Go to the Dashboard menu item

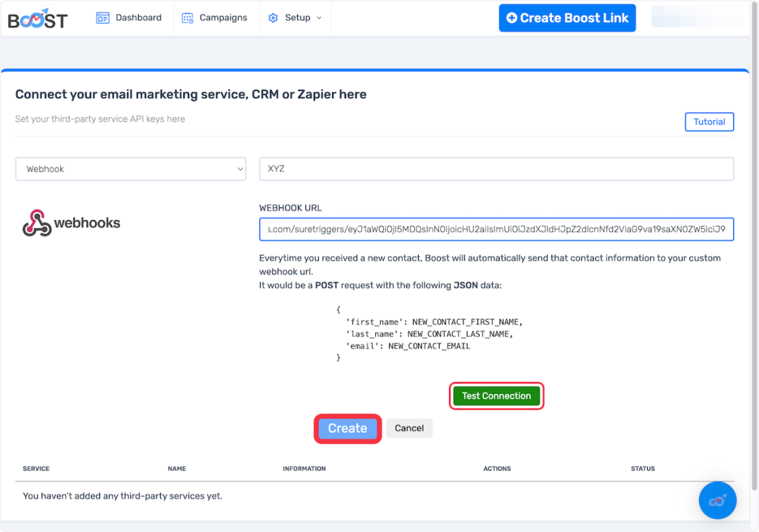point(138,18)
